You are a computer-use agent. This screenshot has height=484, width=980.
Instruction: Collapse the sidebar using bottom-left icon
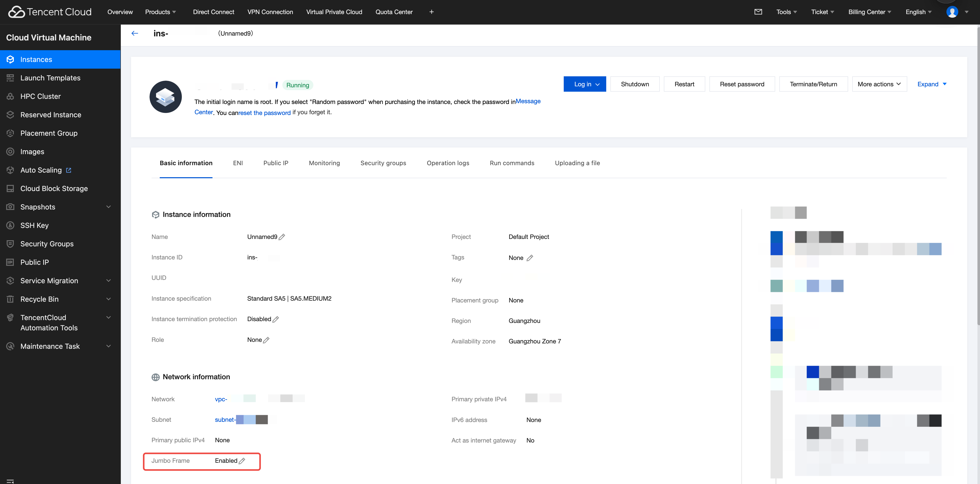(x=10, y=481)
